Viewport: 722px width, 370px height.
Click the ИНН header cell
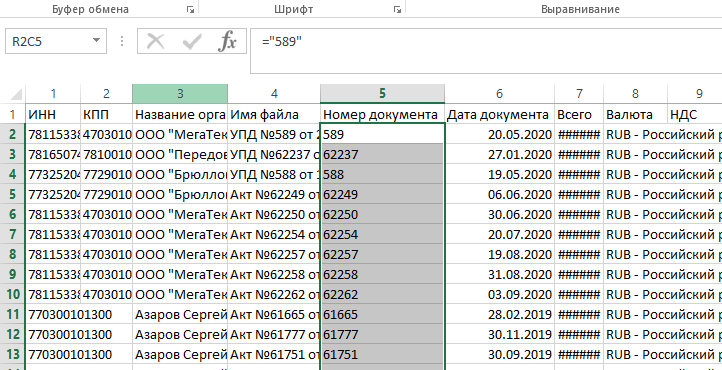click(x=53, y=114)
